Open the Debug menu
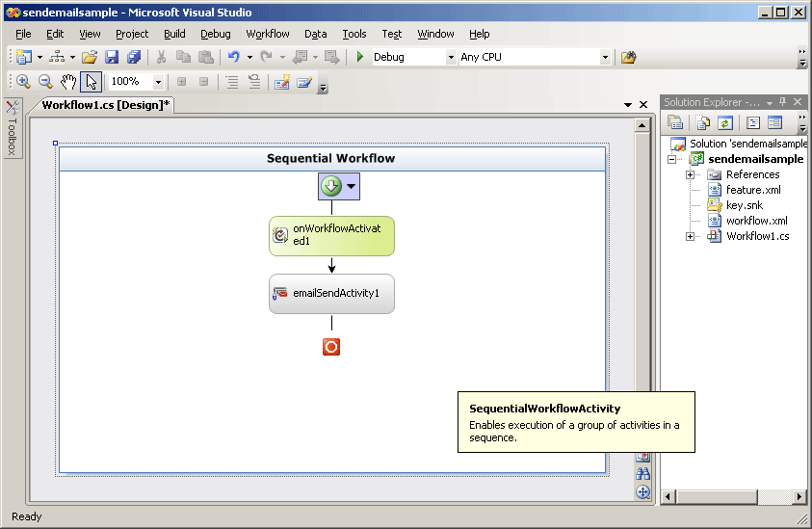Image resolution: width=812 pixels, height=529 pixels. click(x=216, y=34)
